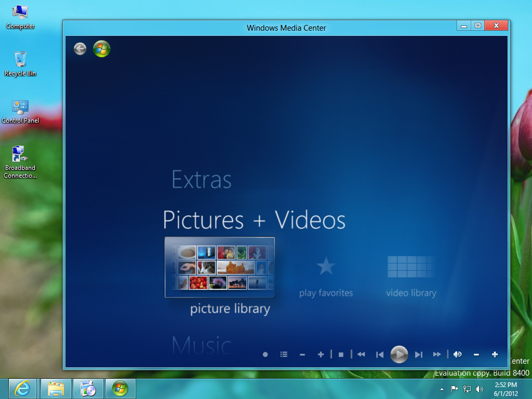This screenshot has height=399, width=532.
Task: Skip to the next track
Action: pyautogui.click(x=419, y=354)
